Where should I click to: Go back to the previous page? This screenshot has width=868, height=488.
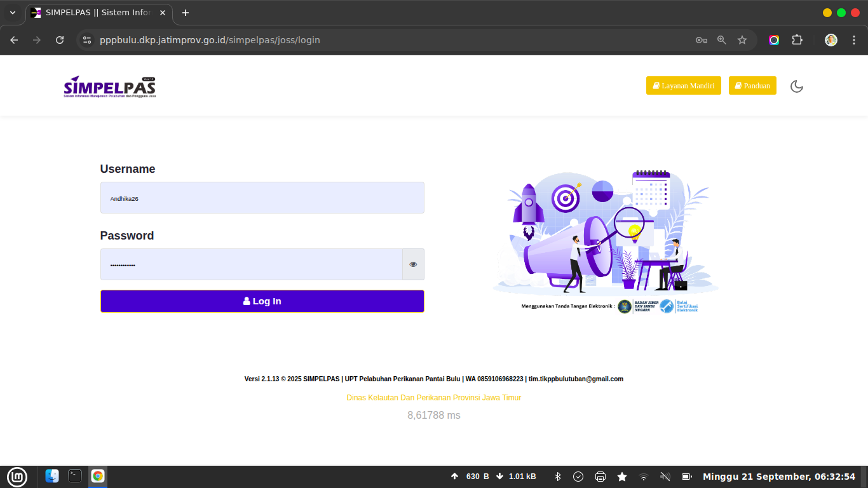[x=14, y=40]
